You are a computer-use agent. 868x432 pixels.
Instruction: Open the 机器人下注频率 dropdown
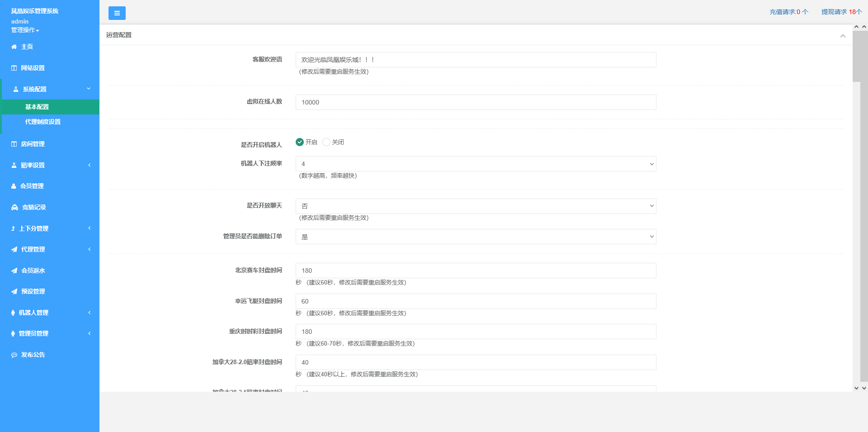476,164
